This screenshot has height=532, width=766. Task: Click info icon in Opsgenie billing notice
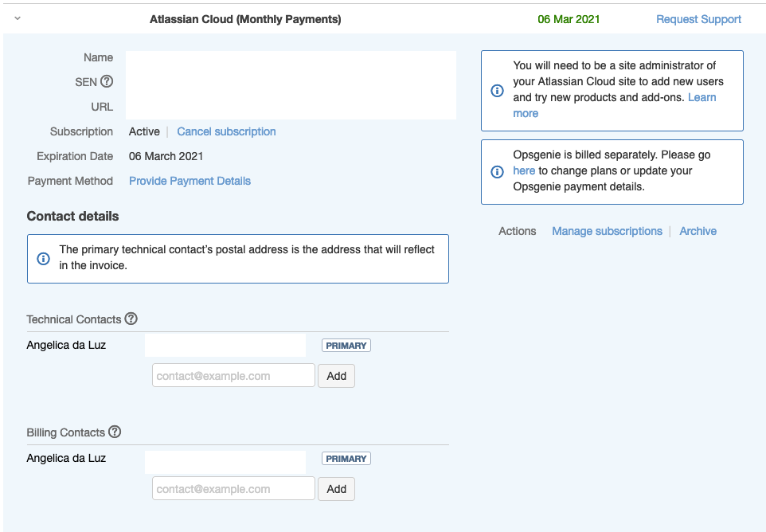pos(497,171)
